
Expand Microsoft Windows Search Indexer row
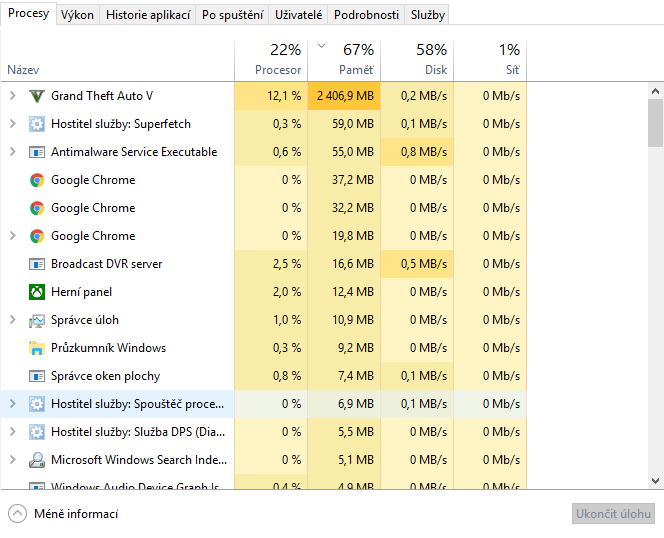click(13, 460)
